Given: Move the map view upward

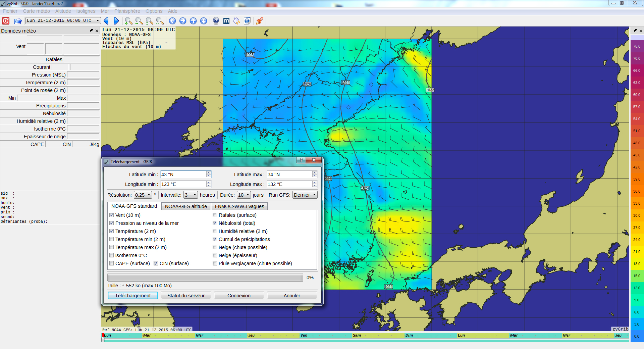Looking at the screenshot, I should (x=193, y=21).
